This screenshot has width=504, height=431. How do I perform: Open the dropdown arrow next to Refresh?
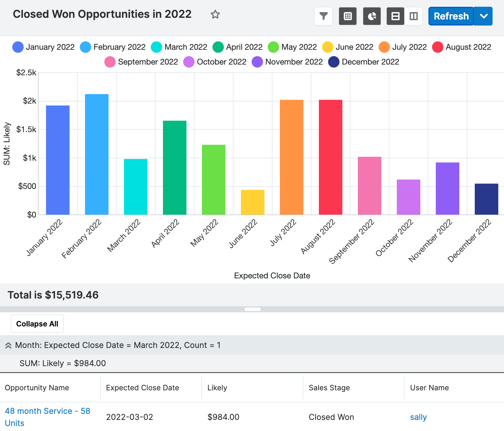point(484,16)
